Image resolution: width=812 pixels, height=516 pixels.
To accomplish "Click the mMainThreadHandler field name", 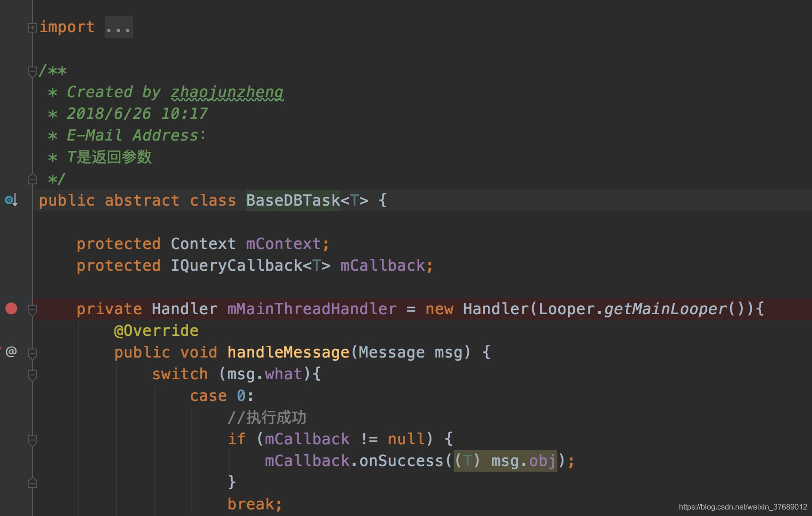I will [312, 309].
